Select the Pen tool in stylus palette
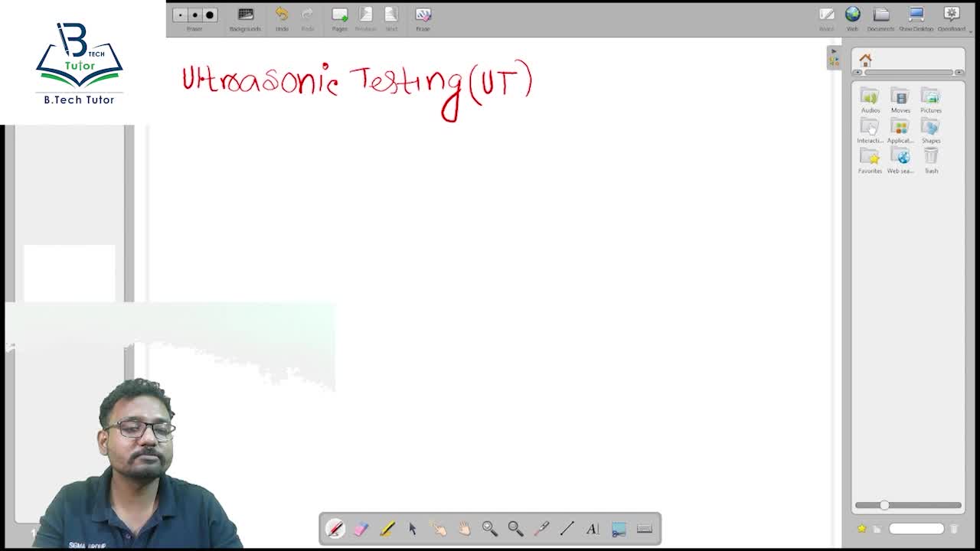 (x=335, y=529)
